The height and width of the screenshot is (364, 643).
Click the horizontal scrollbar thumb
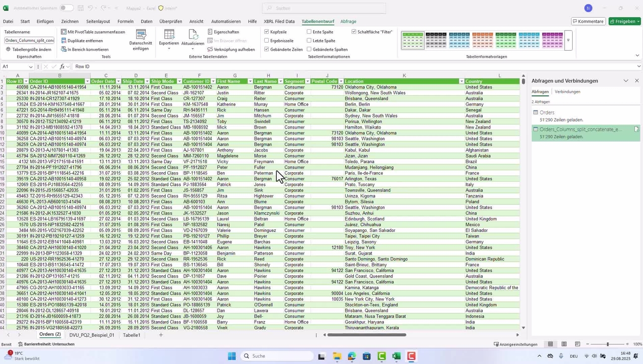pyautogui.click(x=366, y=335)
